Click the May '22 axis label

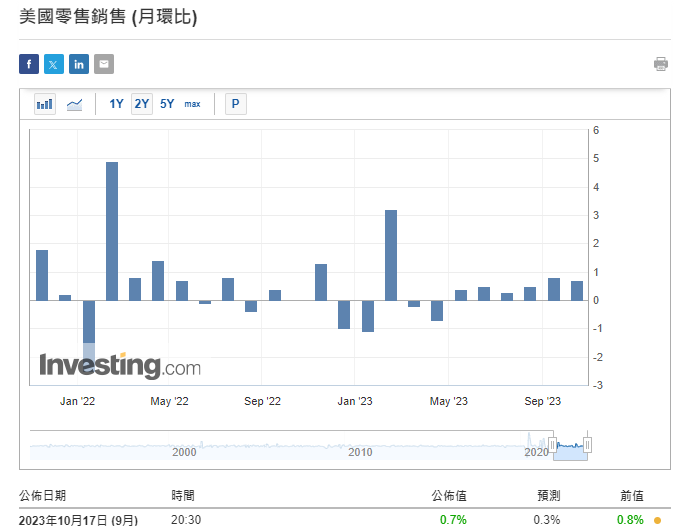(169, 401)
